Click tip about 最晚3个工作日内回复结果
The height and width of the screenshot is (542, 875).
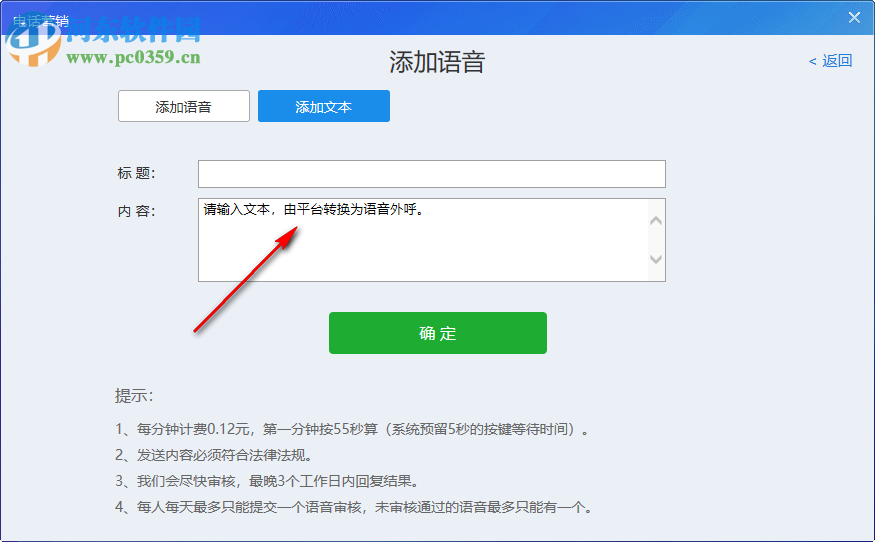[x=267, y=481]
